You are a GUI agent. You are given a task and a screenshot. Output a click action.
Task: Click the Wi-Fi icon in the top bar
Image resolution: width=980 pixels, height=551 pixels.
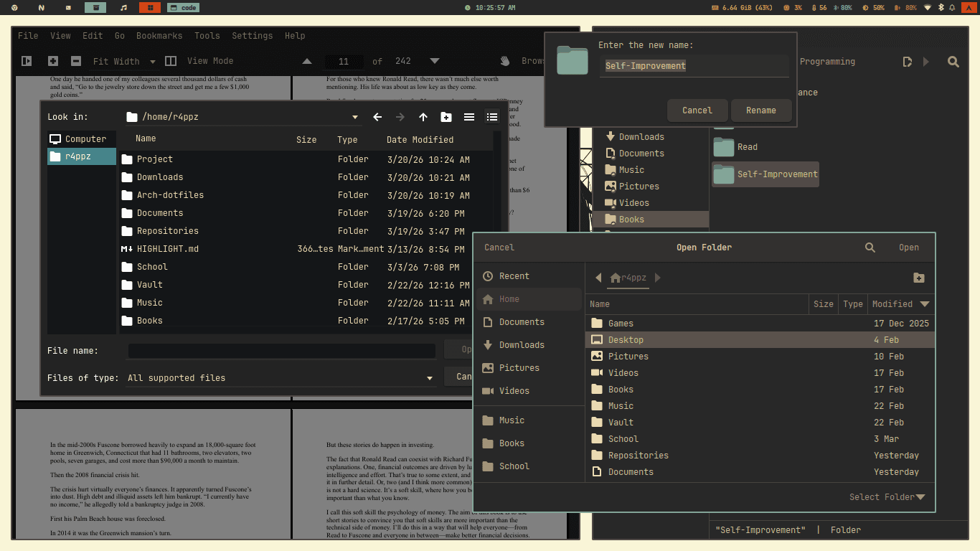[927, 7]
